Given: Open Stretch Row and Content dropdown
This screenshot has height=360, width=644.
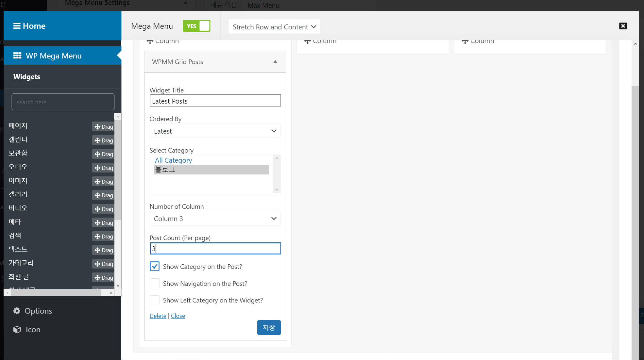Looking at the screenshot, I should 274,27.
